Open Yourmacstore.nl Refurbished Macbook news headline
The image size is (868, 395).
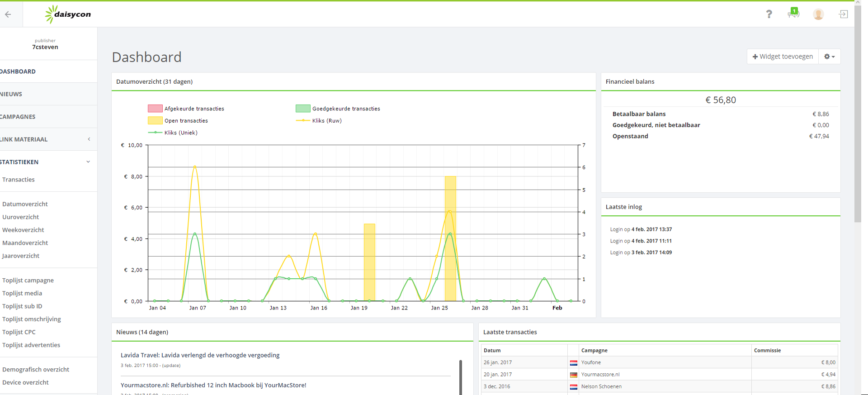tap(213, 385)
